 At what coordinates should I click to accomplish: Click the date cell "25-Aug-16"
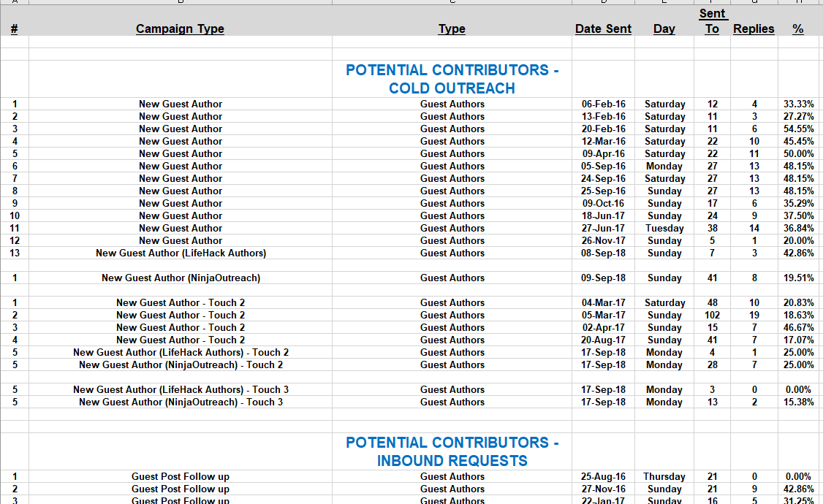pos(603,477)
